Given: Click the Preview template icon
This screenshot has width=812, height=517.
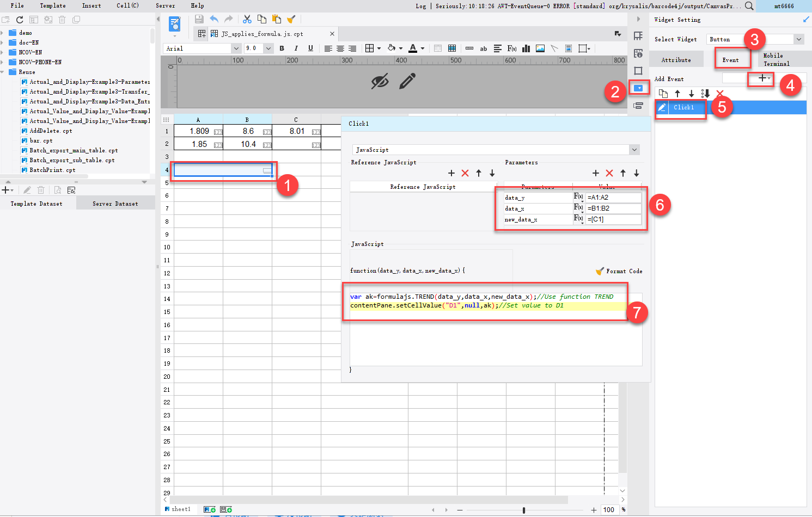Looking at the screenshot, I should click(175, 24).
